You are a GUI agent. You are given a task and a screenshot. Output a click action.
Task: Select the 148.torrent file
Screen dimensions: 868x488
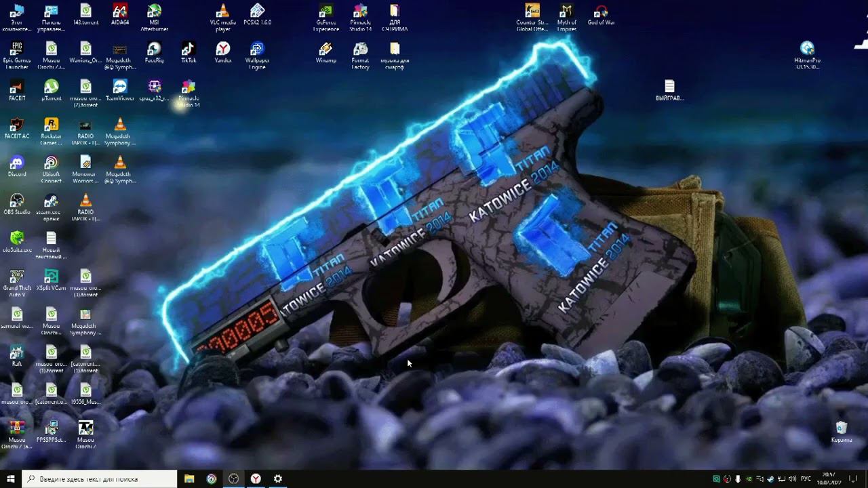coord(85,15)
